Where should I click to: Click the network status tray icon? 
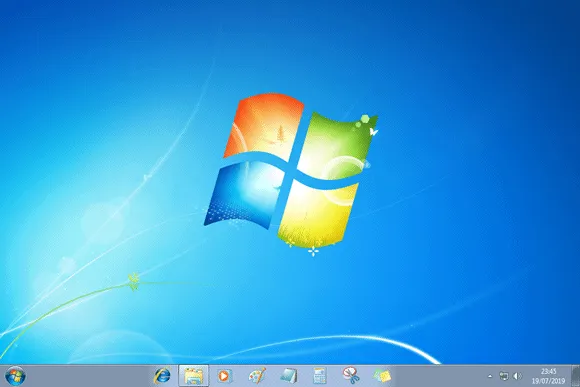point(503,376)
